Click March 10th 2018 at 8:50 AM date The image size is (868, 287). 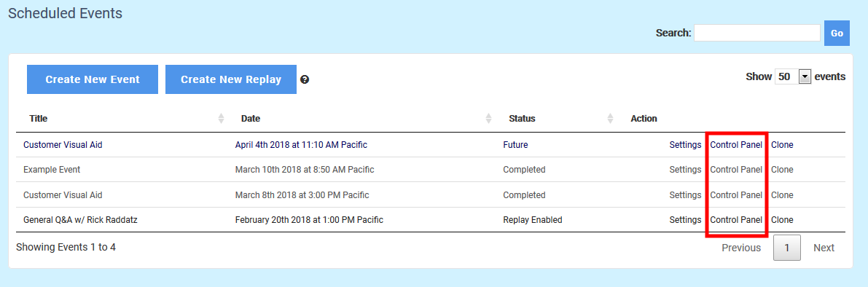tap(305, 170)
